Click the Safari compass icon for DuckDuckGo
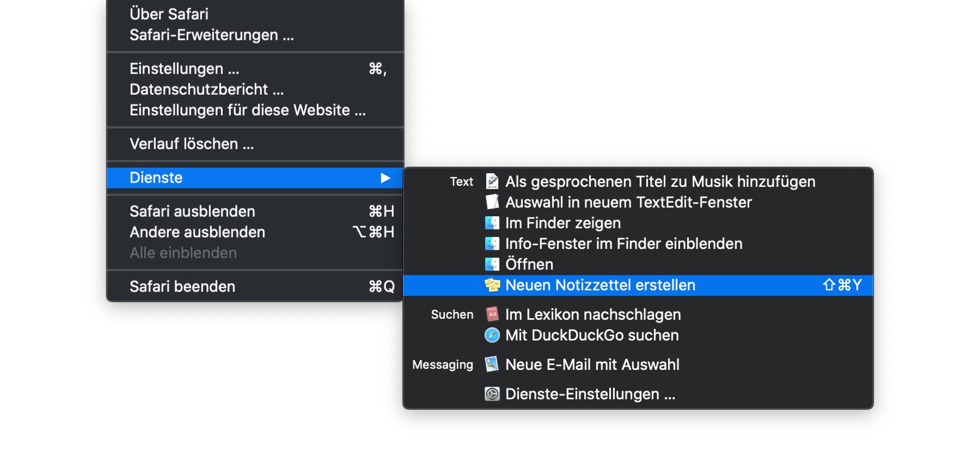980x463 pixels. point(492,335)
